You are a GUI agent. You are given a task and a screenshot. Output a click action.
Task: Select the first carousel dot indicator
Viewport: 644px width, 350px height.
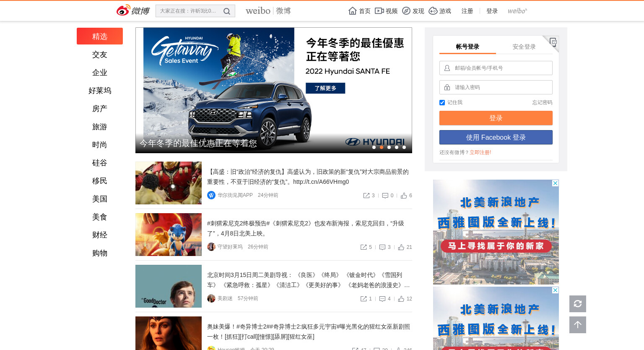click(x=374, y=147)
